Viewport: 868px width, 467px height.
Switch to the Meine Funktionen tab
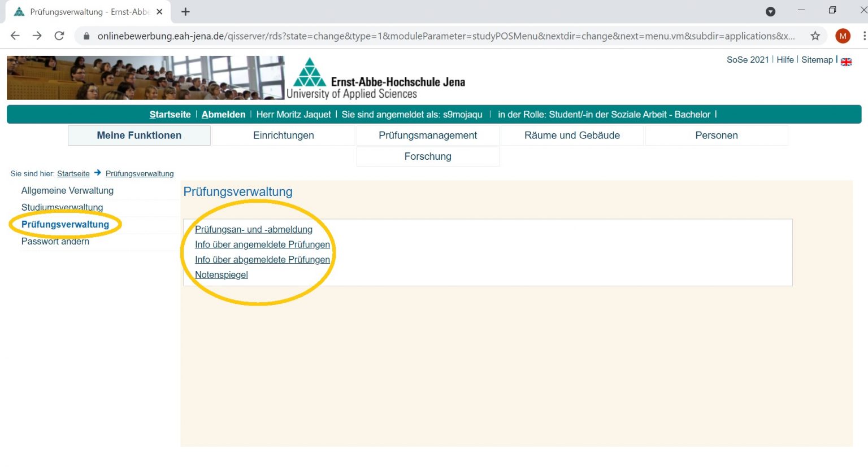[138, 135]
